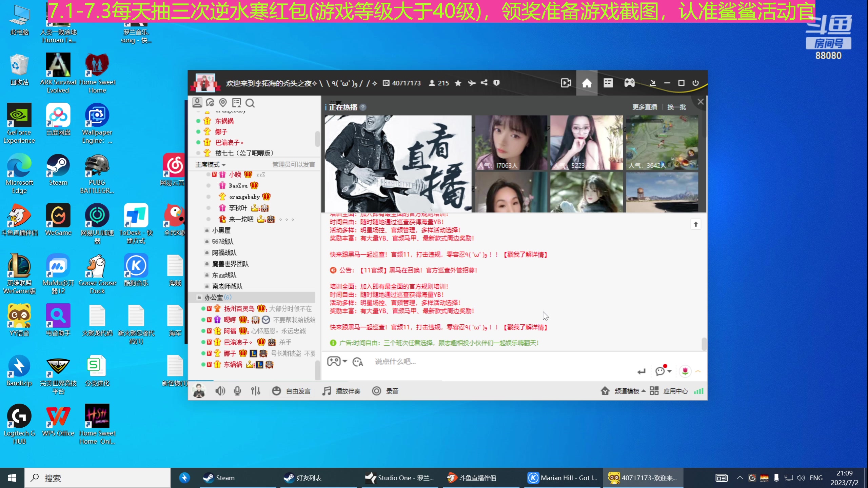
Task: Expand the 主席模式 dropdown
Action: (x=210, y=165)
